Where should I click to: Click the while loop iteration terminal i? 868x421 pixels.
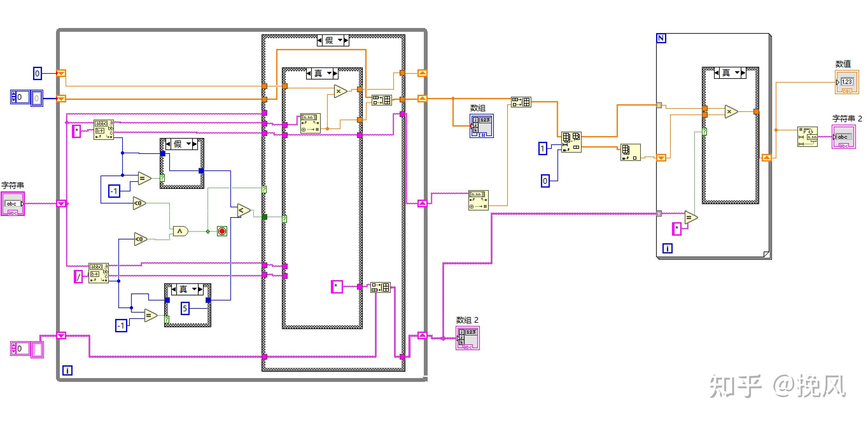[x=67, y=370]
